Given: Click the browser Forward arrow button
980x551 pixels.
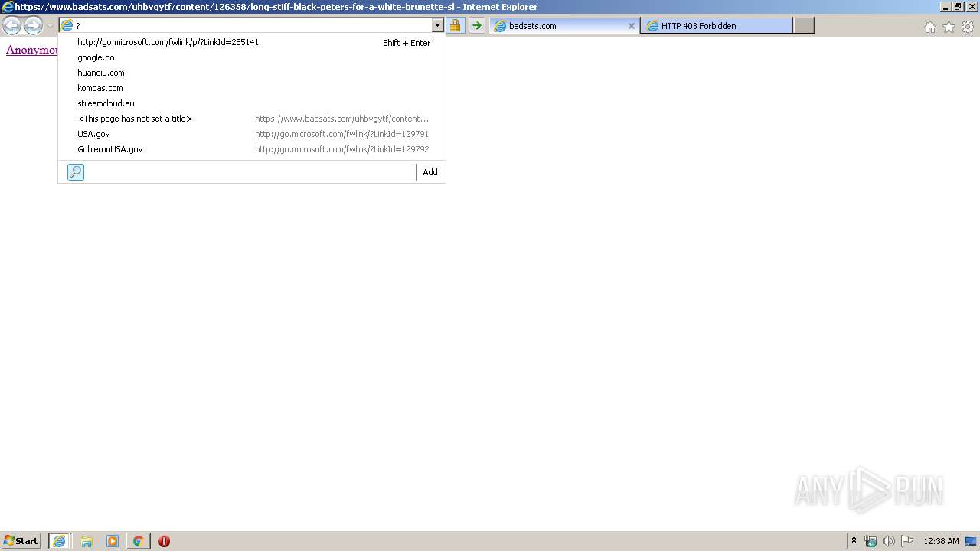Looking at the screenshot, I should click(33, 26).
